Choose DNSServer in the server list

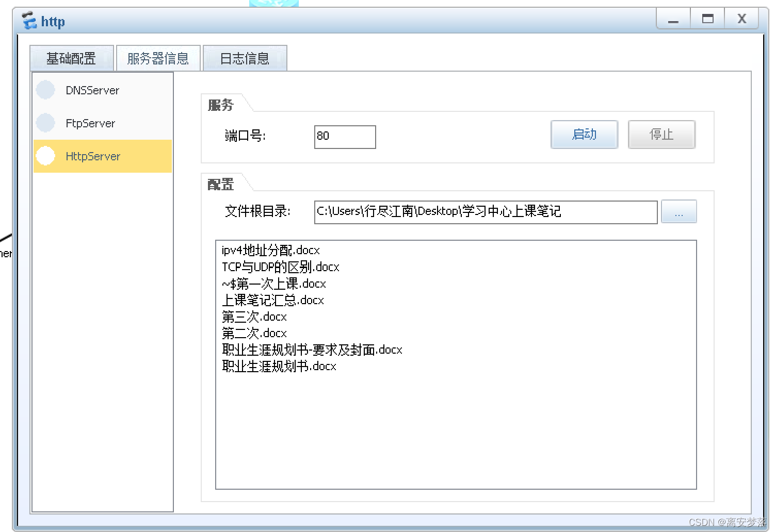click(x=103, y=90)
